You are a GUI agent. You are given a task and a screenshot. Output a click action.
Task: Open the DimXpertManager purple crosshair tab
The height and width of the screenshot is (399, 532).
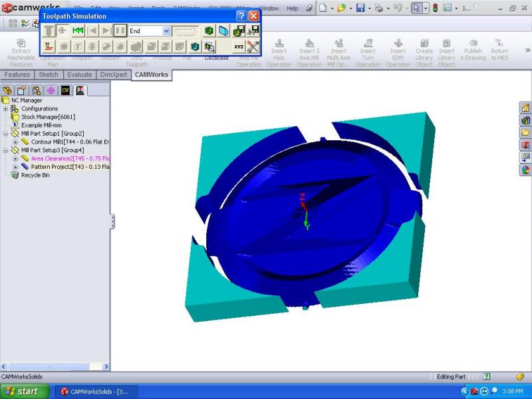[x=51, y=90]
